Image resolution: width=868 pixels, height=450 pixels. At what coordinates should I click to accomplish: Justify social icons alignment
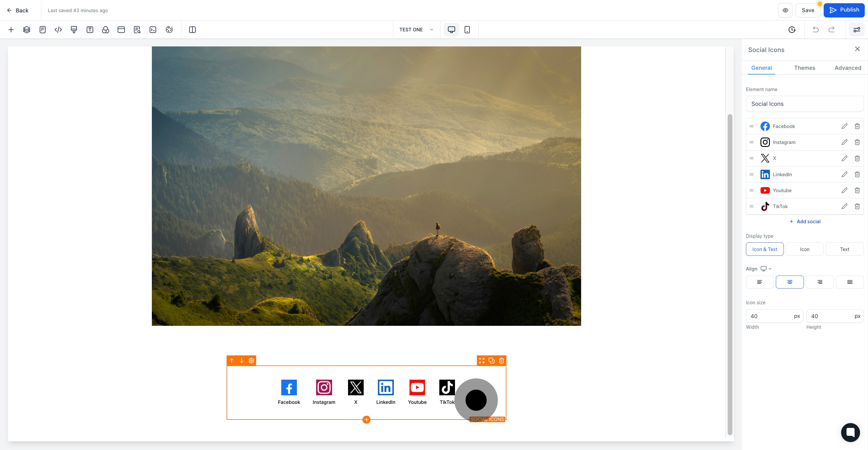(850, 282)
